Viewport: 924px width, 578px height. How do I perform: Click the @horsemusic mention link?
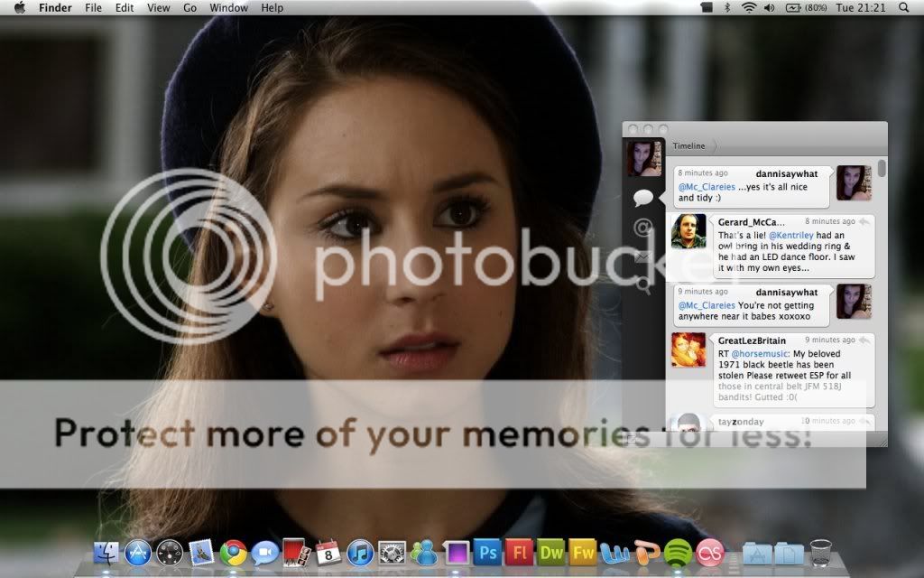click(x=759, y=353)
